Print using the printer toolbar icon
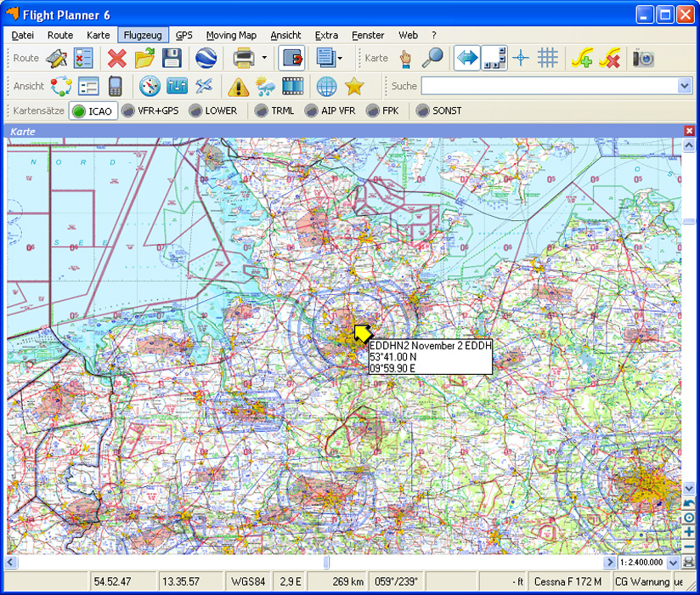Viewport: 700px width, 595px height. pyautogui.click(x=244, y=59)
